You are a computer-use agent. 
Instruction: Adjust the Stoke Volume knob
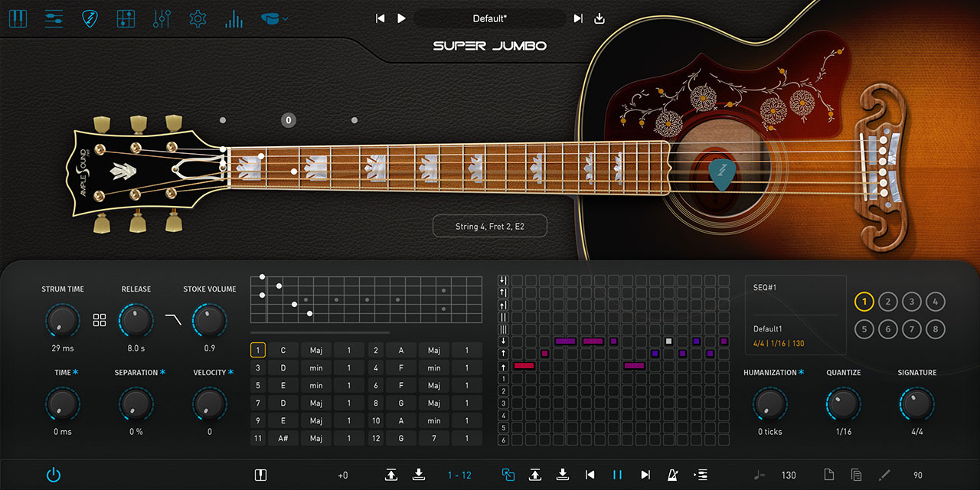coord(209,320)
